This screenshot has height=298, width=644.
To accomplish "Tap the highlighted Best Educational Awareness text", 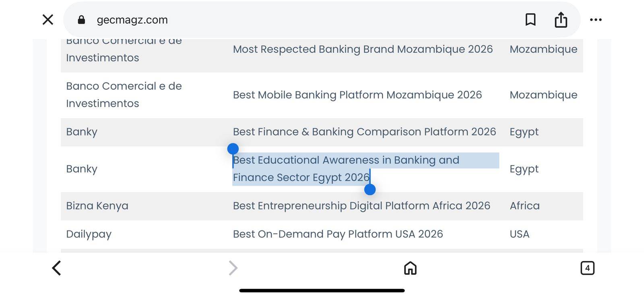I will pyautogui.click(x=346, y=160).
